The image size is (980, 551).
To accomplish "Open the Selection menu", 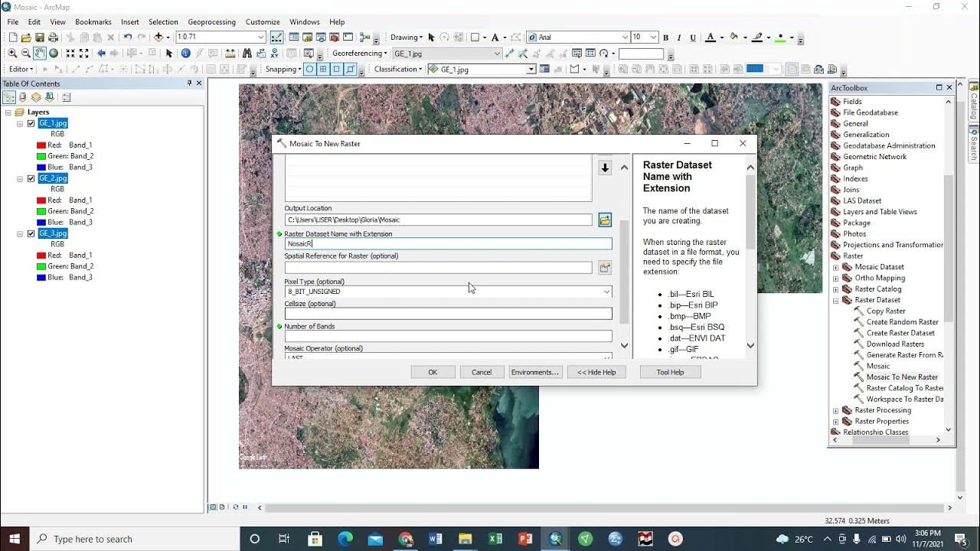I will [x=163, y=21].
